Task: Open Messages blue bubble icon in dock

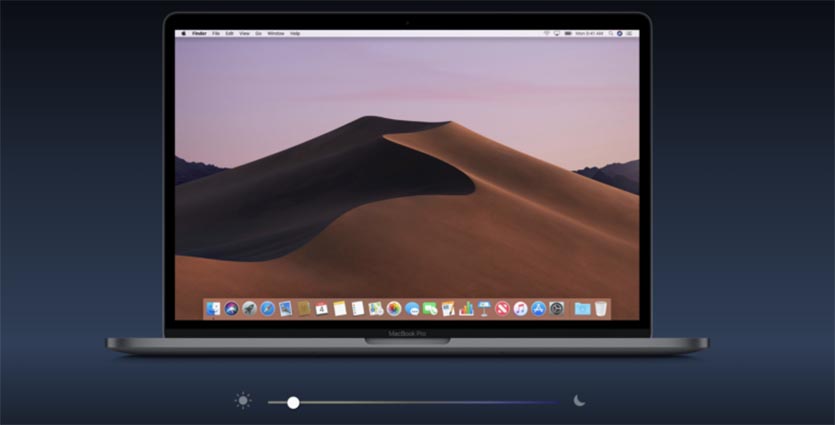Action: coord(412,308)
